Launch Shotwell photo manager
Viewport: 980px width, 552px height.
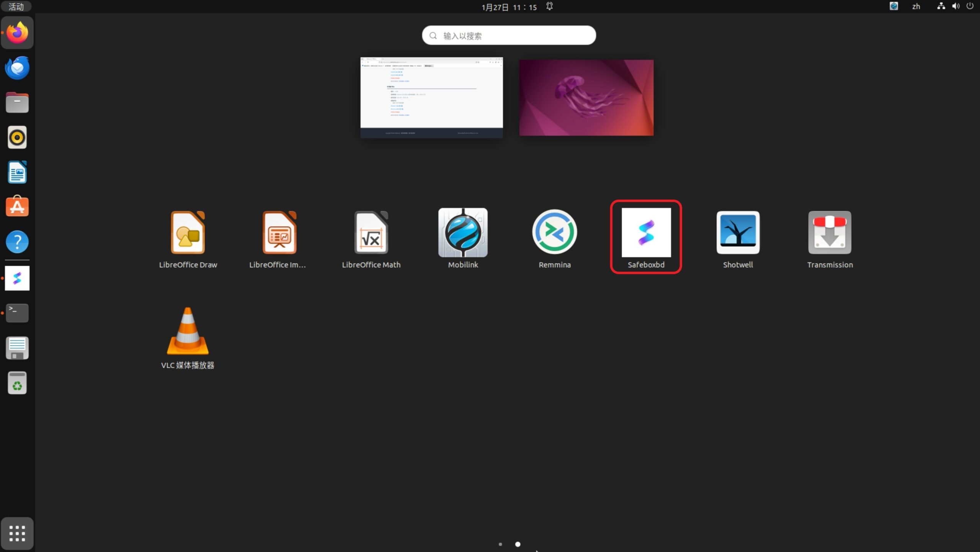coord(738,239)
